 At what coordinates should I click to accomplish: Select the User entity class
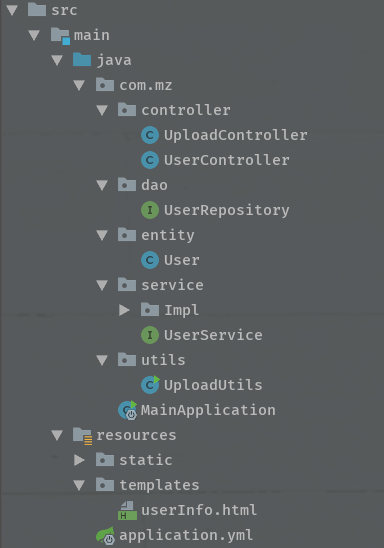click(x=182, y=260)
